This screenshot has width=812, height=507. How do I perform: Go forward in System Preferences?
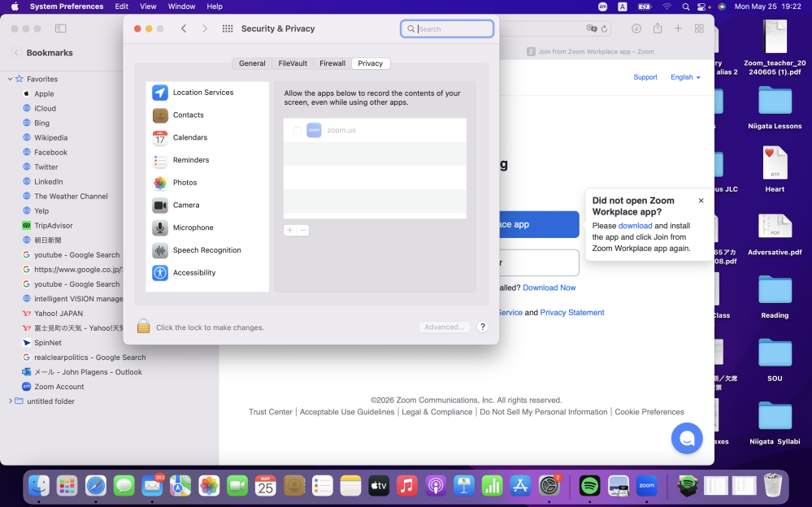(205, 28)
